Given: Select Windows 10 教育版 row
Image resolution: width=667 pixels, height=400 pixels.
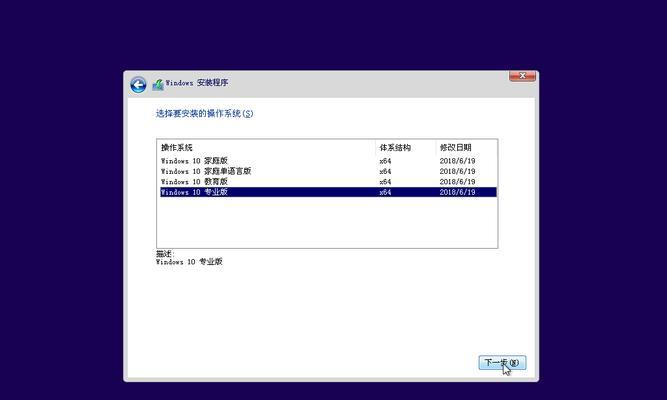Looking at the screenshot, I should [328, 182].
